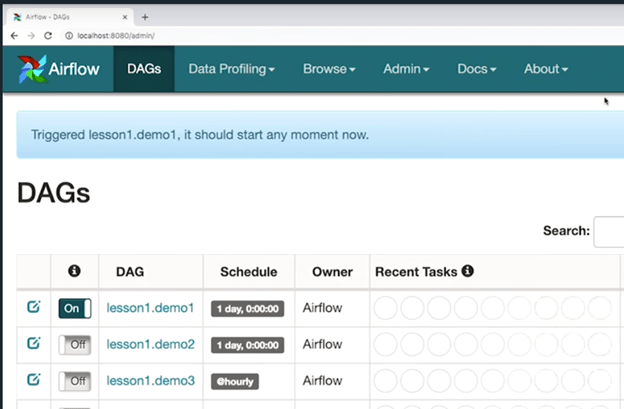
Task: Click the @hourly schedule badge
Action: click(236, 381)
